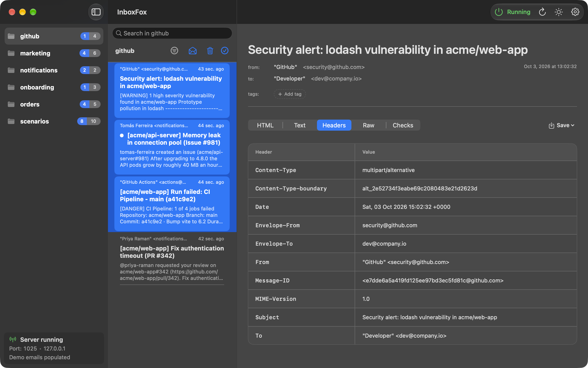This screenshot has width=588, height=368.
Task: Switch to the HTML tab
Action: 265,125
